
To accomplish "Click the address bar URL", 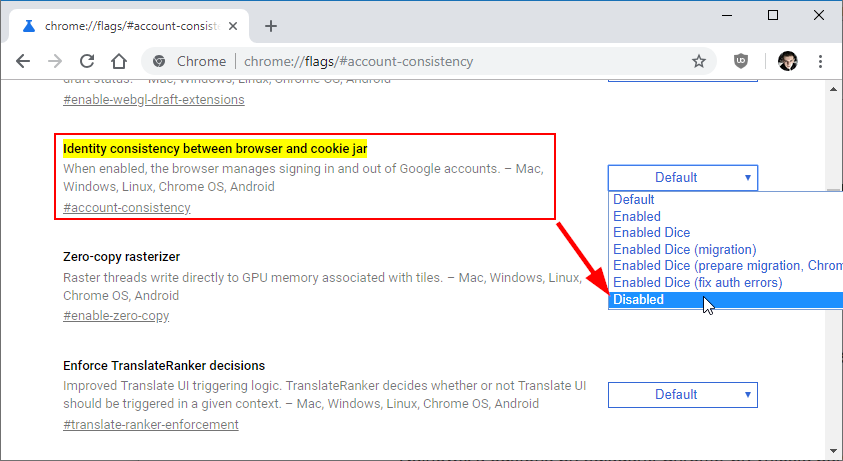I will tap(358, 61).
